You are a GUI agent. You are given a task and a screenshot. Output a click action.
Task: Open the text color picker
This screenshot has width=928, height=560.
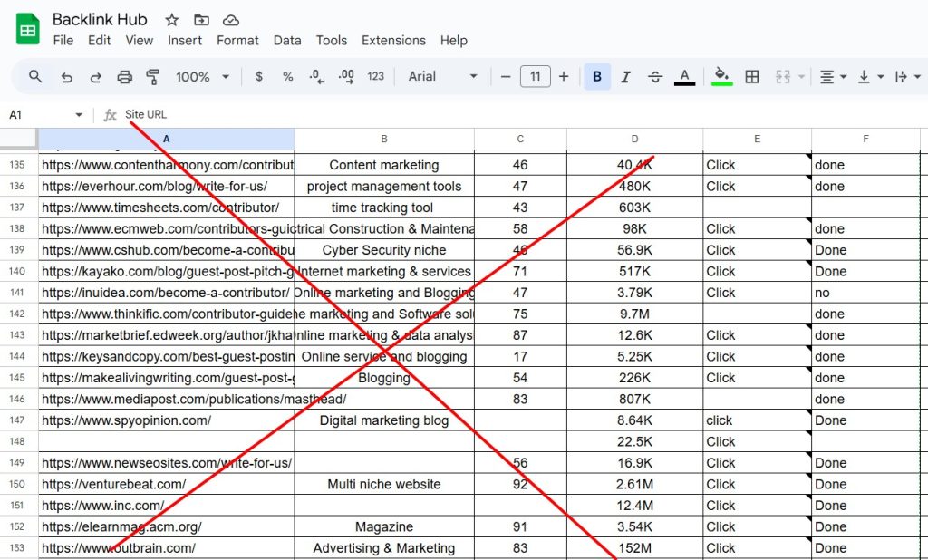(685, 77)
